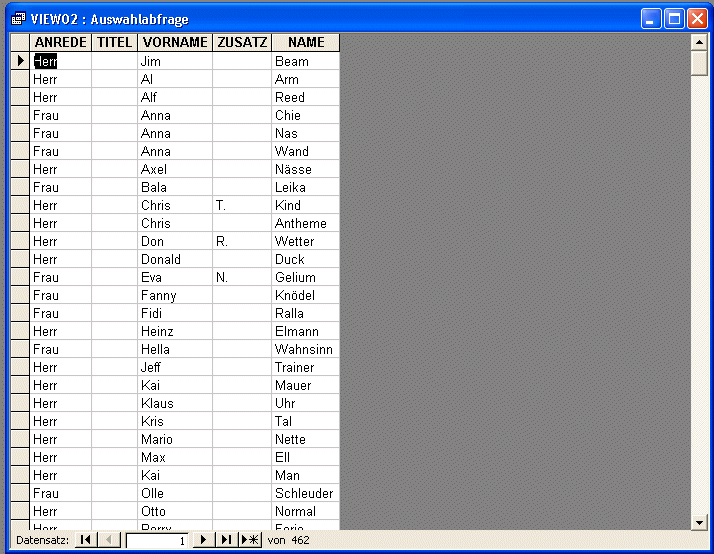This screenshot has width=714, height=554.
Task: Click the first name cell 'Jeff'
Action: coord(175,367)
